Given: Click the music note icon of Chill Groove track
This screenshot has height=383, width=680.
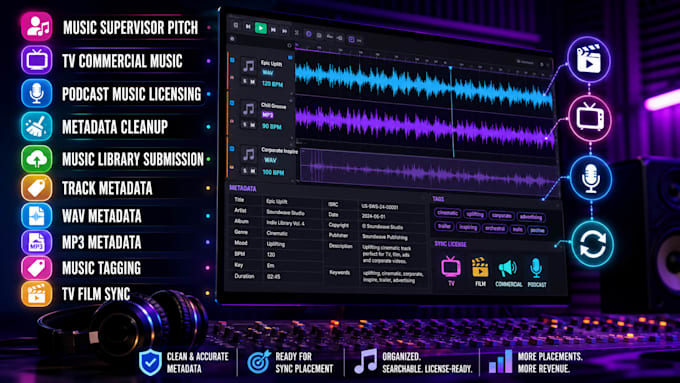Looking at the screenshot, I should 248,108.
